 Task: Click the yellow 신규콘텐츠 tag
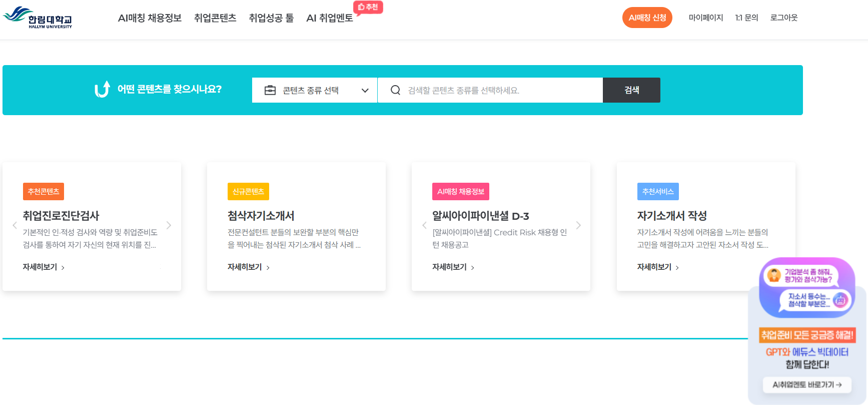coord(248,191)
